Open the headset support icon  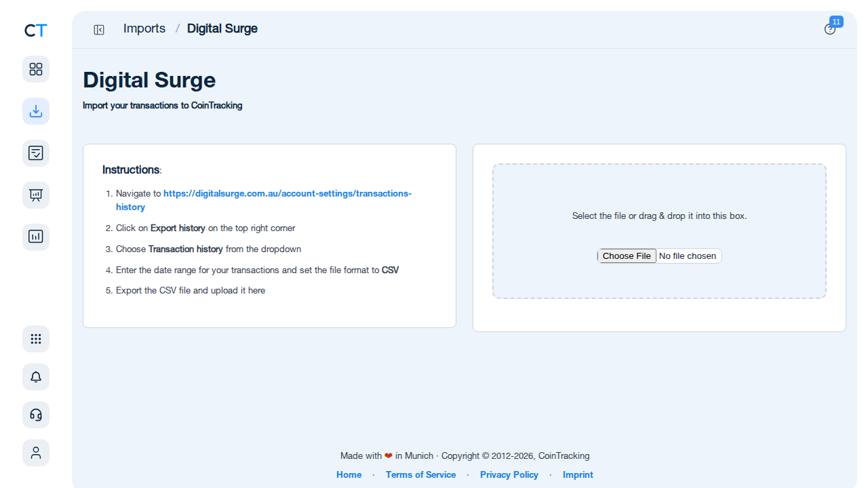[36, 415]
